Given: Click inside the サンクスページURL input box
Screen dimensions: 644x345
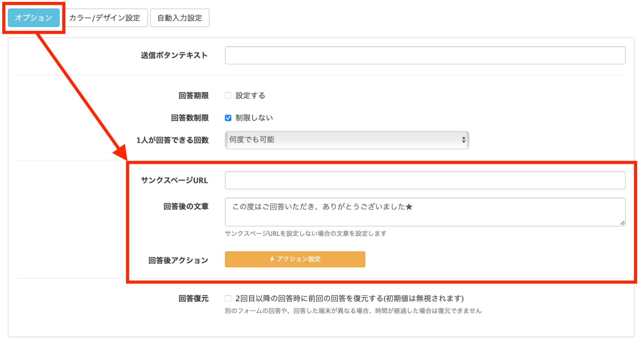Looking at the screenshot, I should (x=425, y=180).
